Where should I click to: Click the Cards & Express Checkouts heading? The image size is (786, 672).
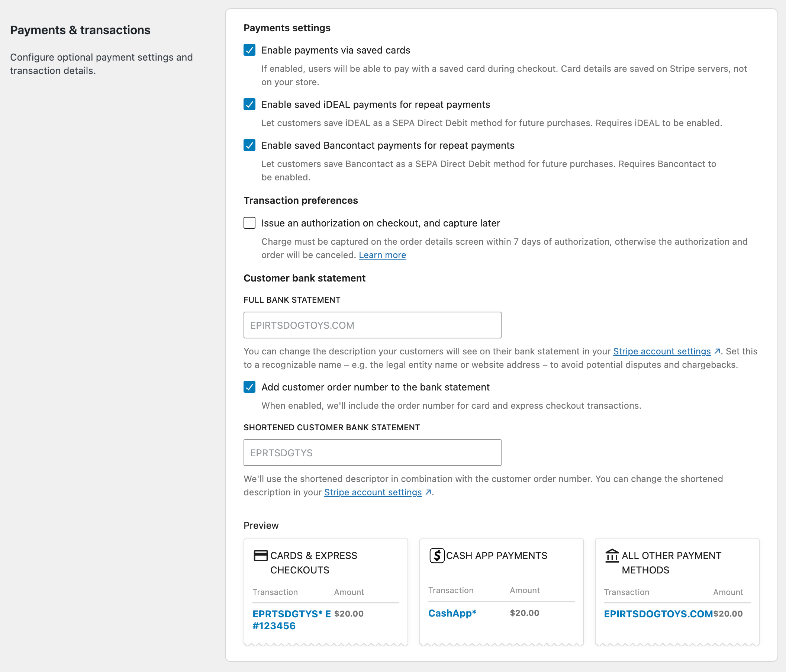313,563
